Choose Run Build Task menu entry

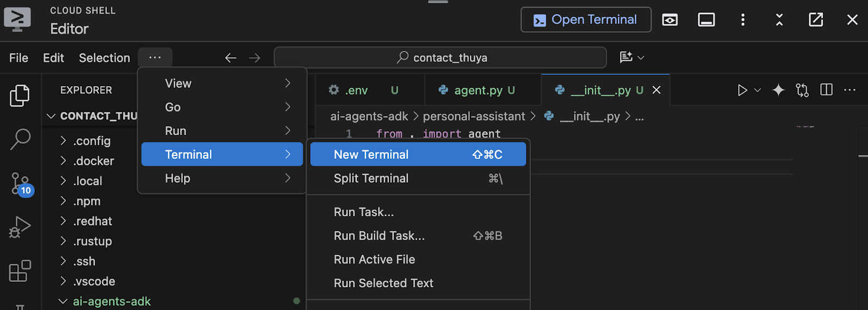[x=379, y=236]
